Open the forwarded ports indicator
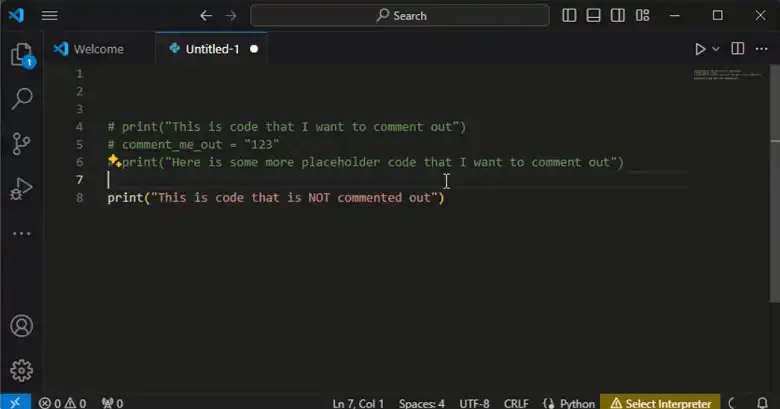The height and width of the screenshot is (409, 780). (112, 403)
